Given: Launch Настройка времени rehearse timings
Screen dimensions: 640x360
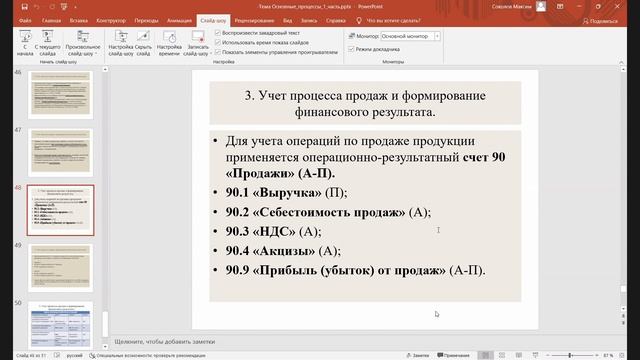Looking at the screenshot, I should (169, 43).
